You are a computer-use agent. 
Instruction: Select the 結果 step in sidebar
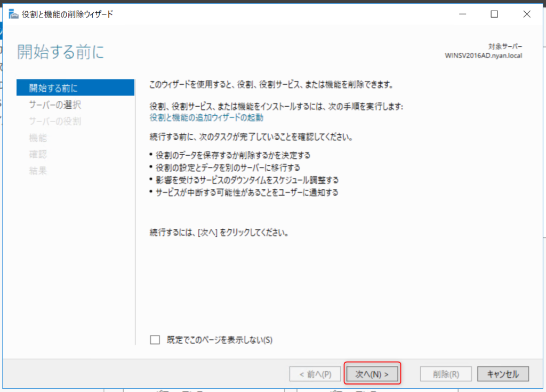point(38,171)
